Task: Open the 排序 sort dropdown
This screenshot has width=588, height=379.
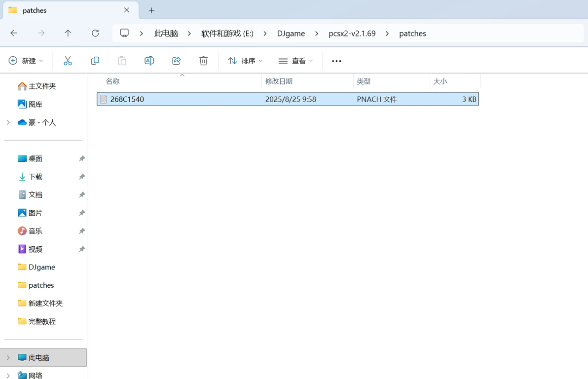Action: (245, 61)
